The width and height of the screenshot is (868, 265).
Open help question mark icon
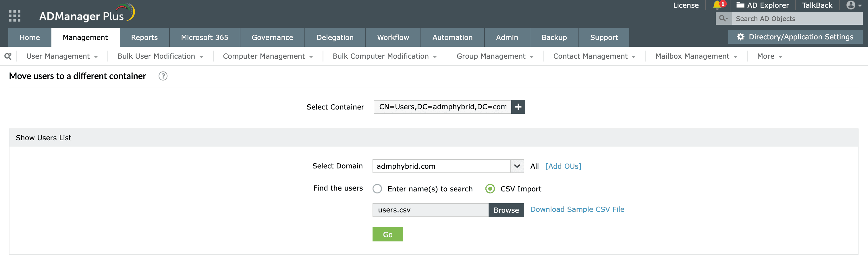click(x=163, y=76)
